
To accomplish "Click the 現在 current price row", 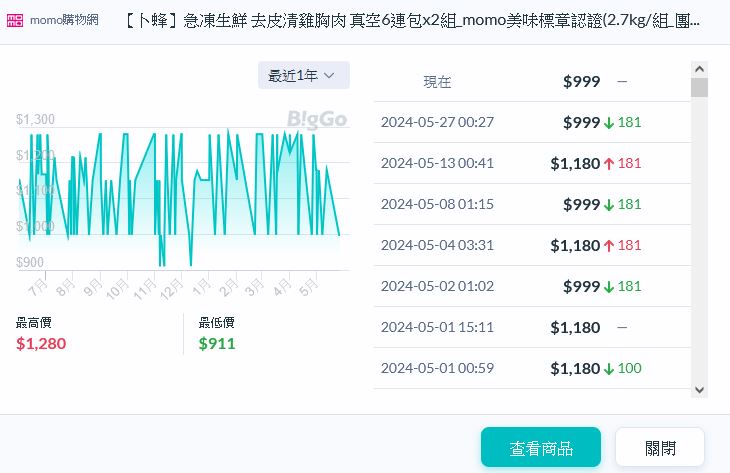I will point(530,82).
